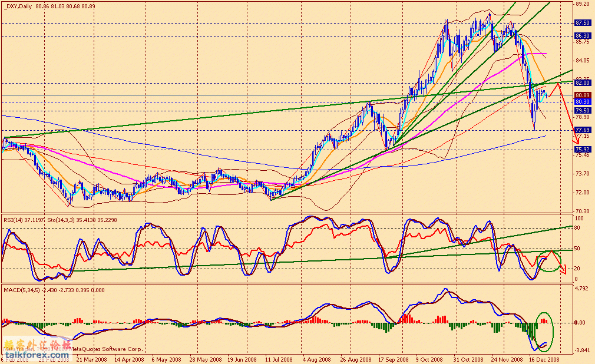The image size is (595, 364).
Task: Click the 24 Nov 2008 date label
Action: click(x=507, y=359)
